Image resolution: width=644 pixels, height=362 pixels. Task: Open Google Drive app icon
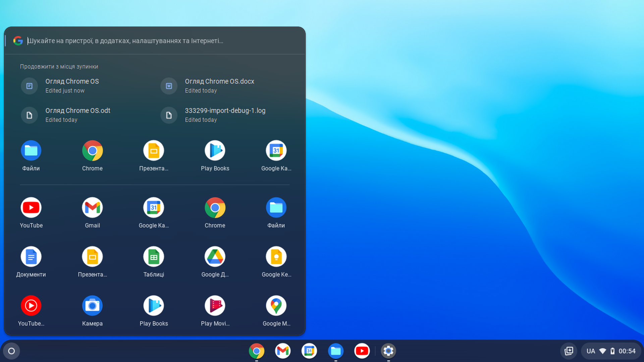pyautogui.click(x=215, y=257)
